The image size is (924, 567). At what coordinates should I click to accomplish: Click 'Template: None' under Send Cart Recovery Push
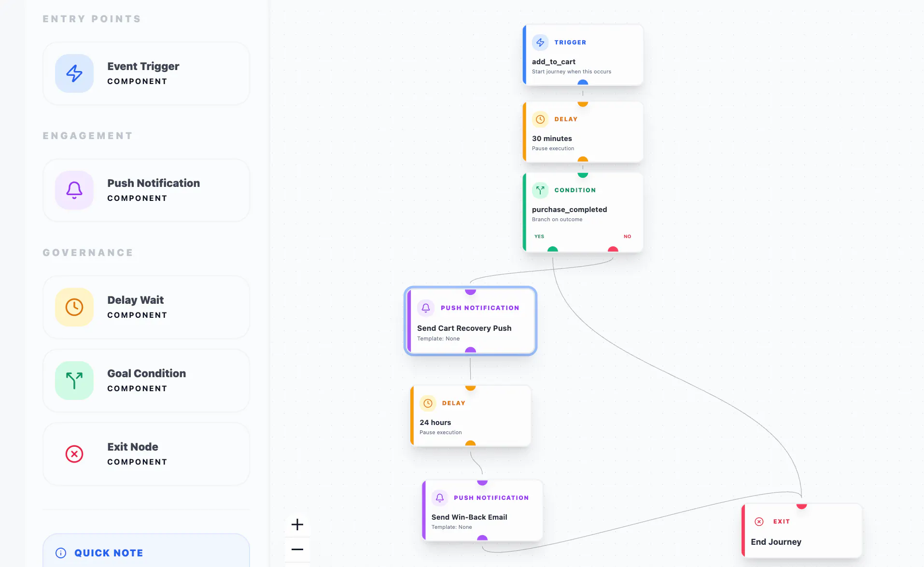438,339
